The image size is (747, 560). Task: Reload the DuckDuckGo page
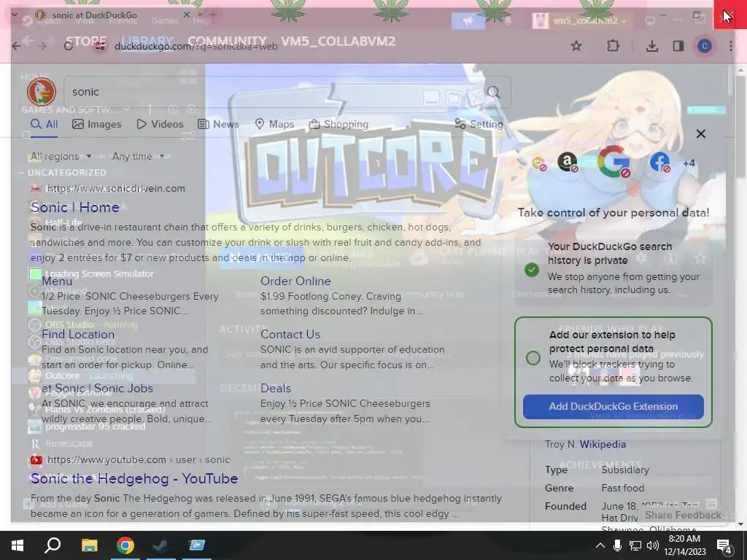[x=69, y=46]
